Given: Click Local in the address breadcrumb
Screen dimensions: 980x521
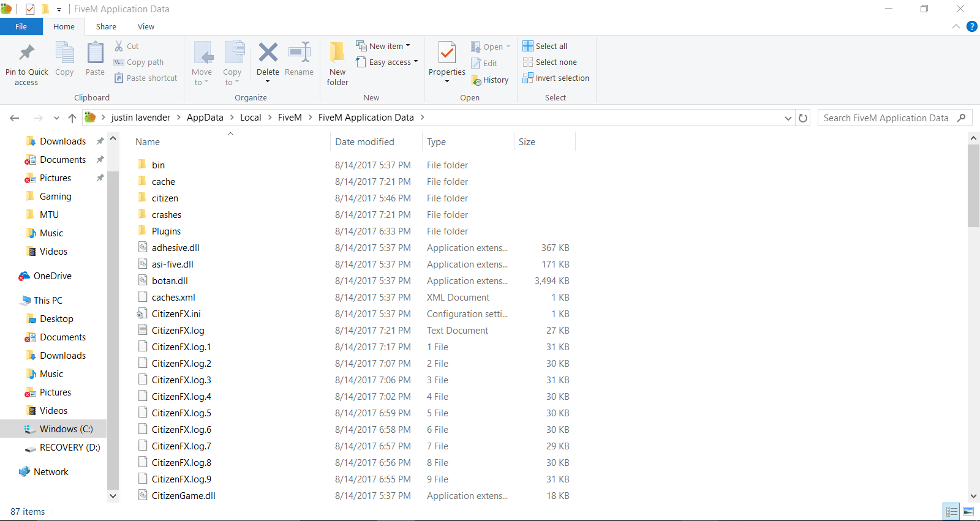Looking at the screenshot, I should pyautogui.click(x=251, y=118).
